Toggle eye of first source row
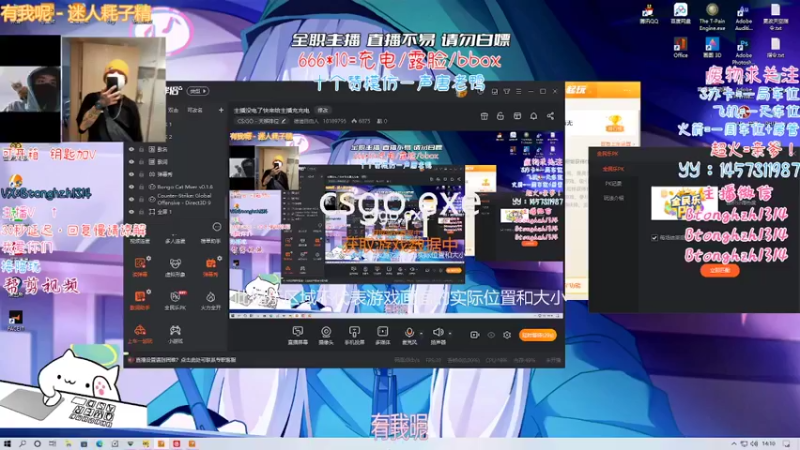 point(132,149)
